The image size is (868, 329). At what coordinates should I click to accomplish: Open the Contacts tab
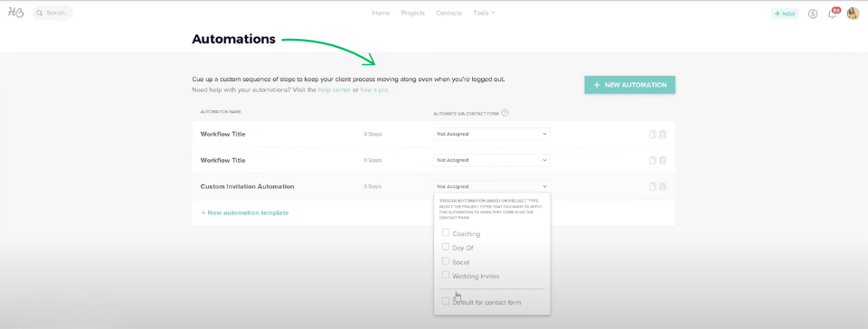click(x=449, y=13)
